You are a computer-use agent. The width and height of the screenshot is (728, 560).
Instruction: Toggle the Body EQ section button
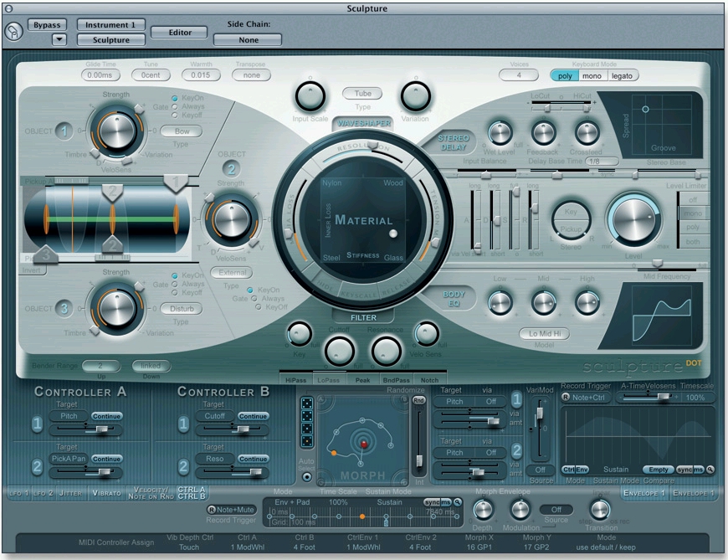click(453, 299)
